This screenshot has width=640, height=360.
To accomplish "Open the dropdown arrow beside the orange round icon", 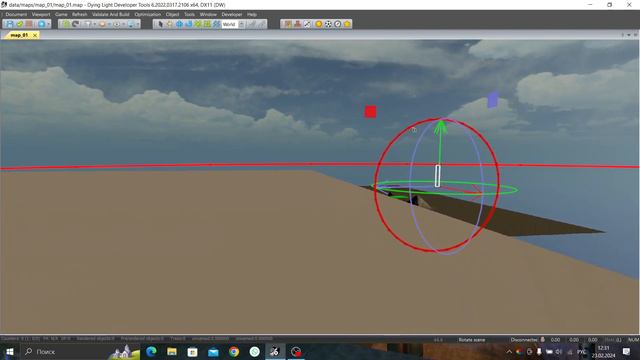I will coord(109,24).
